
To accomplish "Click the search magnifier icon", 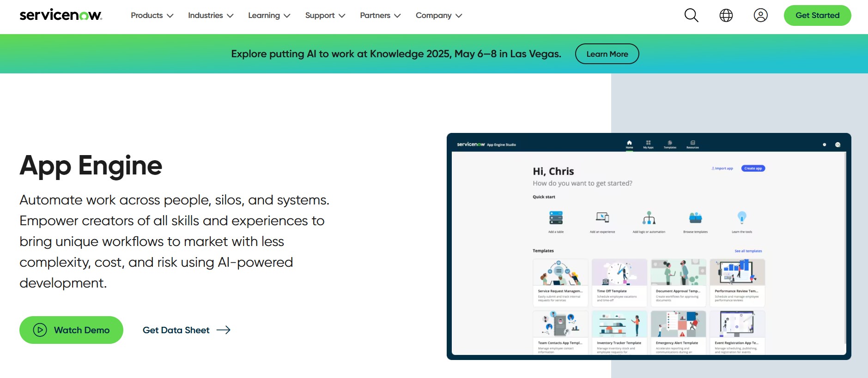I will (691, 15).
